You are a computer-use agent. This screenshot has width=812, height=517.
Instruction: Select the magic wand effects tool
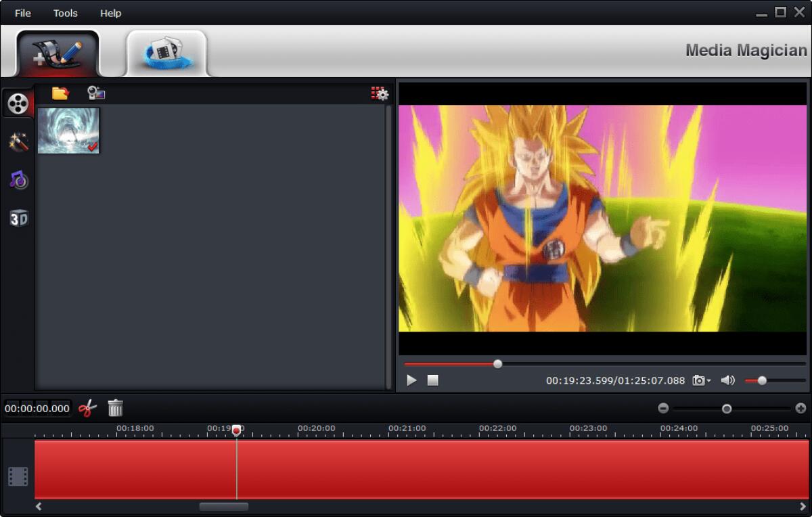pyautogui.click(x=18, y=141)
